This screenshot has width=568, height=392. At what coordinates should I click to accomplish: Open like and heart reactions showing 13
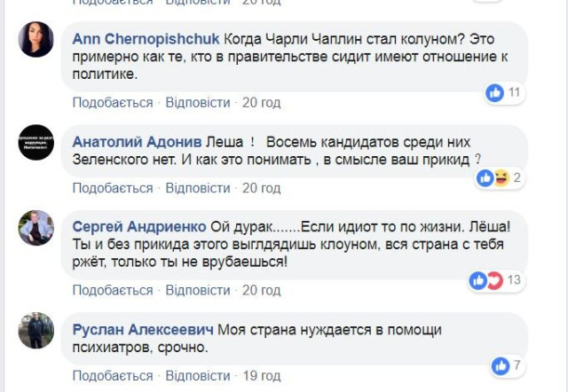tap(486, 281)
